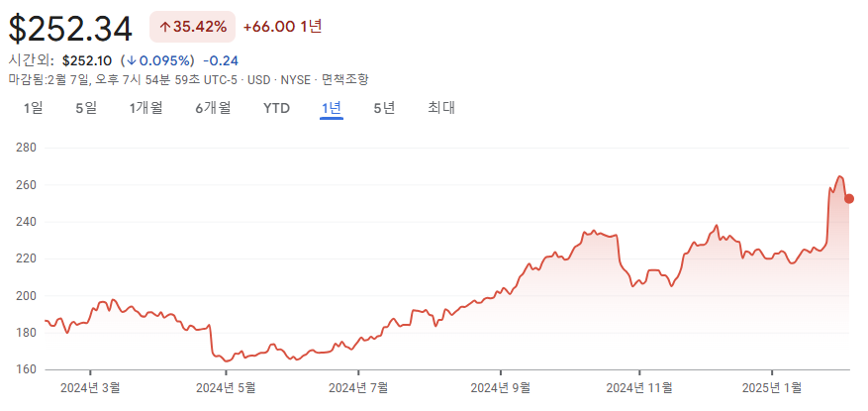The image size is (868, 411).
Task: Click the 2025년 1월 axis label
Action: pos(772,388)
